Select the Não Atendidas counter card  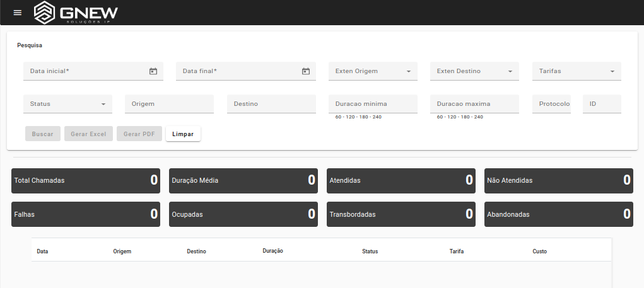(559, 180)
